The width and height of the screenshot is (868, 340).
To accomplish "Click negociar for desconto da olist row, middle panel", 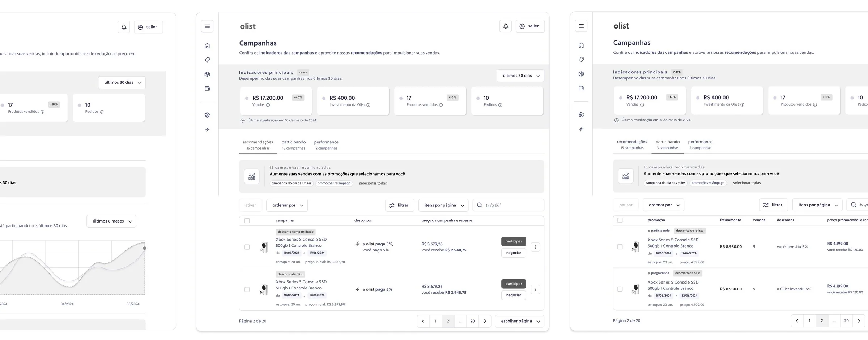I will tap(514, 296).
